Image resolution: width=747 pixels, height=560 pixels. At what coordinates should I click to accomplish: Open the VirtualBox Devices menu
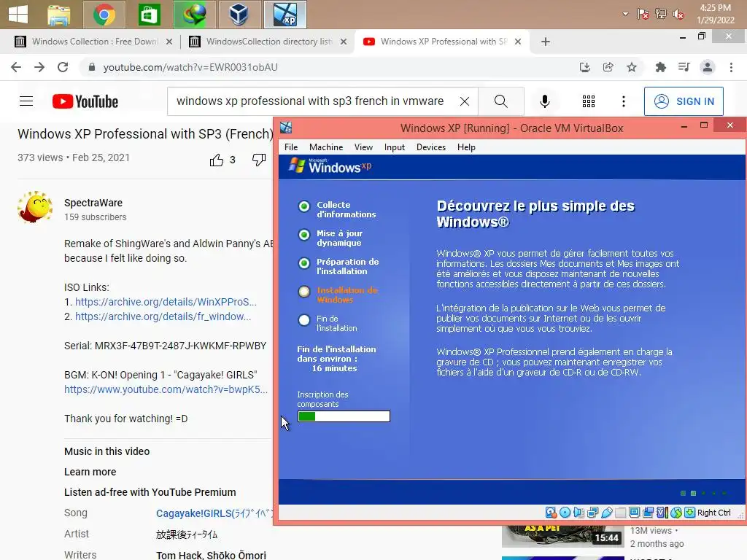click(x=431, y=147)
